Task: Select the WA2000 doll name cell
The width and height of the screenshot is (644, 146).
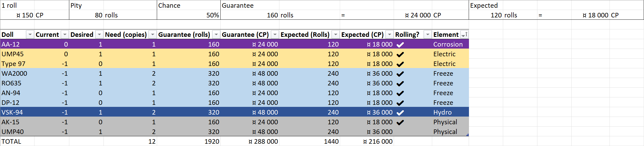Action: tap(17, 73)
